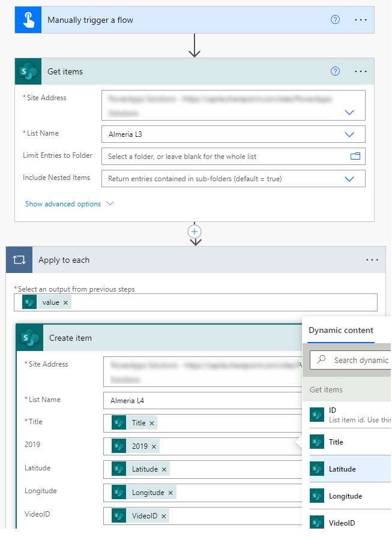Screen dimensions: 392x540
Task: Remove the Longitude token in Create item
Action: [x=170, y=493]
